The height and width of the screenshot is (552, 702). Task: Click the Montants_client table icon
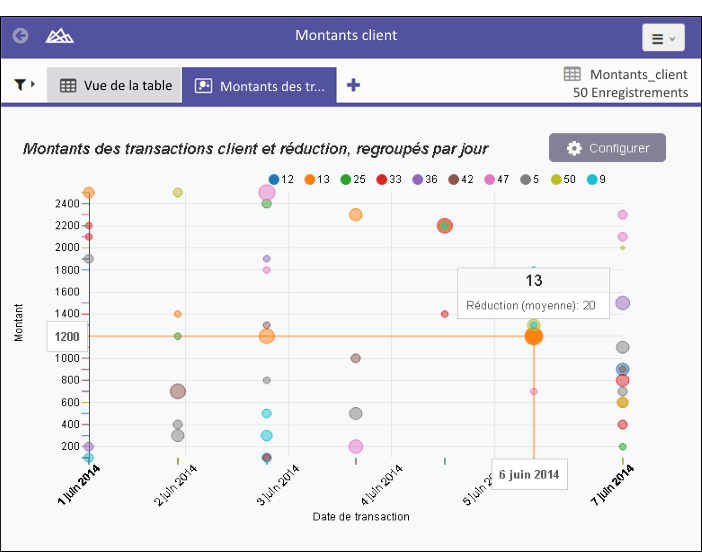572,74
